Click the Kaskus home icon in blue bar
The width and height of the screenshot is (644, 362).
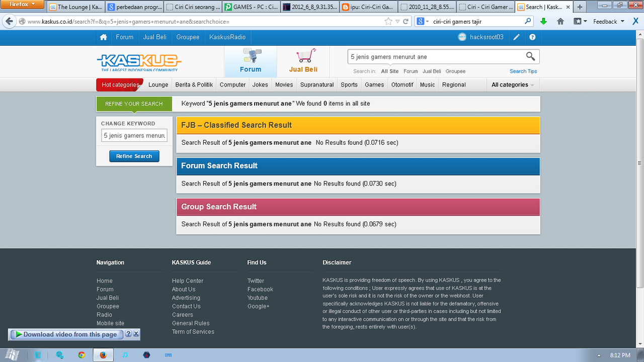[x=103, y=37]
